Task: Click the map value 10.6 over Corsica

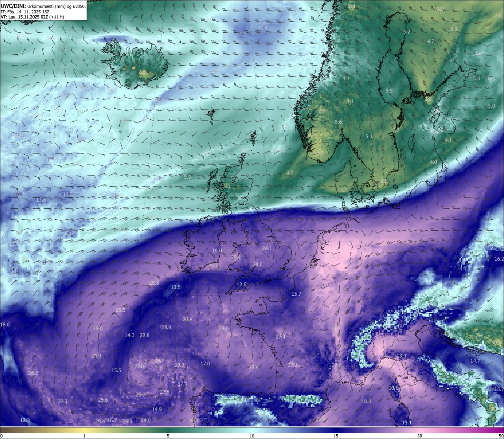Action: click(393, 388)
